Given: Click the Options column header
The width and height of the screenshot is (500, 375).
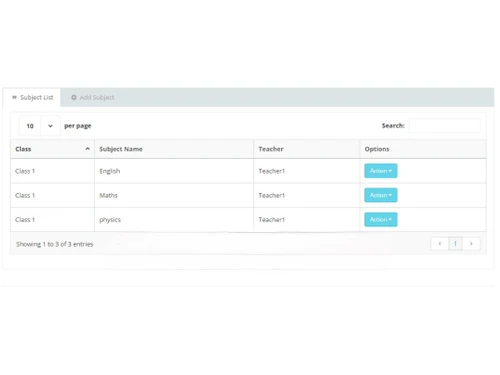Looking at the screenshot, I should [x=423, y=149].
